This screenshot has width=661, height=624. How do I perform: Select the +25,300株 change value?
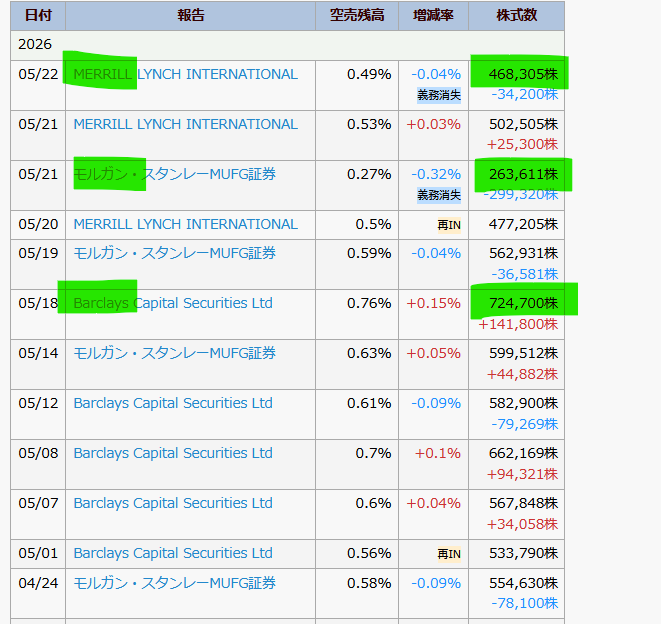[522, 145]
